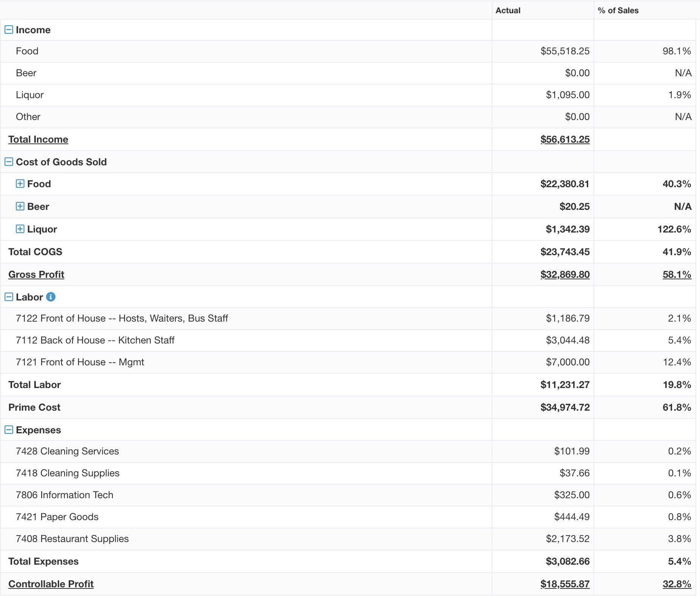Select the Total Labor amount $11,231.27
This screenshot has width=700, height=596.
tap(565, 385)
